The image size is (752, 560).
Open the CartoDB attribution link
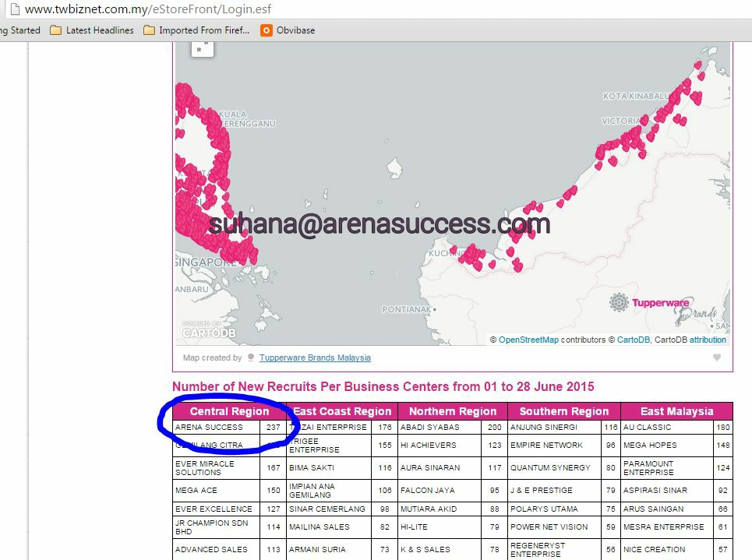[633, 340]
